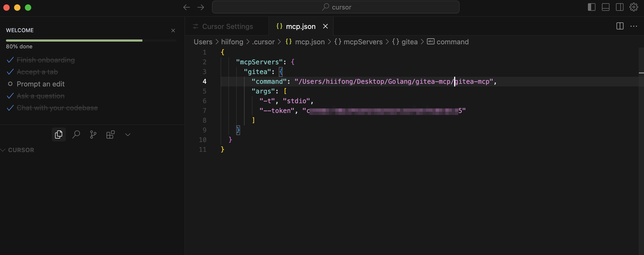
Task: Navigate back with the left arrow
Action: pyautogui.click(x=186, y=7)
